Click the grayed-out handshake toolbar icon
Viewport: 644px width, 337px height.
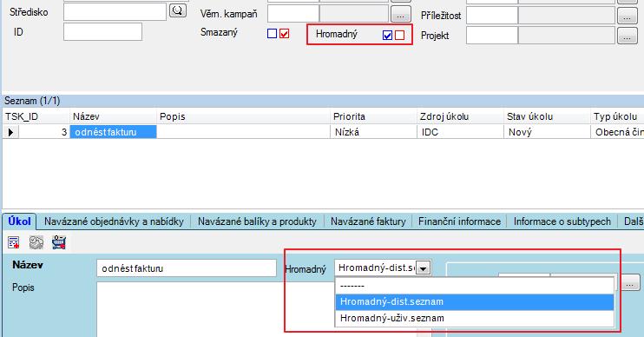point(36,243)
